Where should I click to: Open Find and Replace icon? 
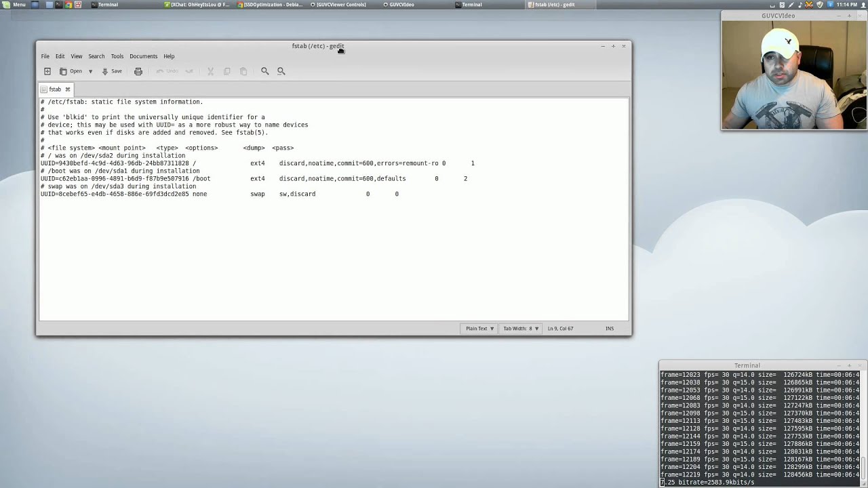281,71
